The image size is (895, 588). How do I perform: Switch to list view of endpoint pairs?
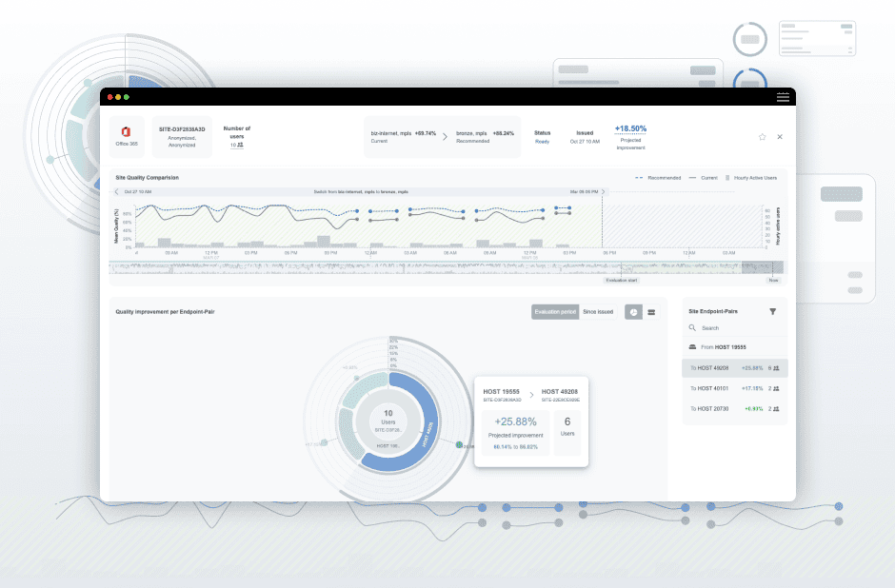(x=651, y=312)
